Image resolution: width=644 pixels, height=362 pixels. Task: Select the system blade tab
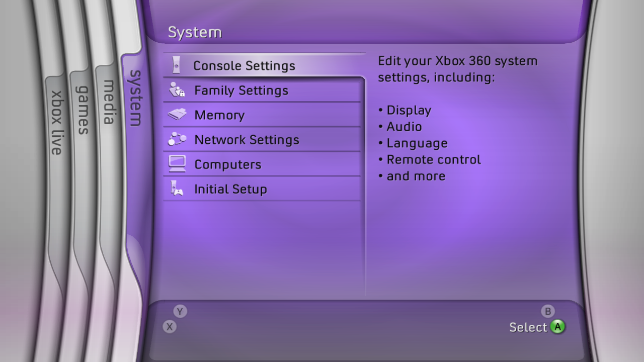click(136, 98)
